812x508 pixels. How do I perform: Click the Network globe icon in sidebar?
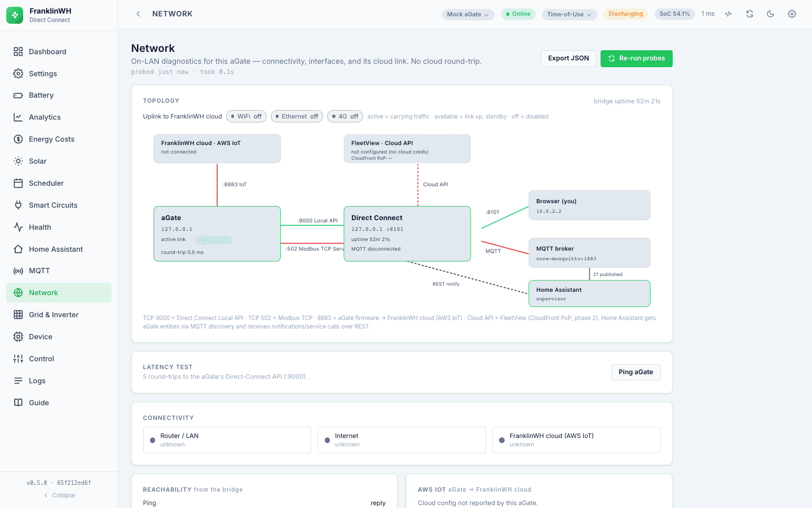(18, 293)
